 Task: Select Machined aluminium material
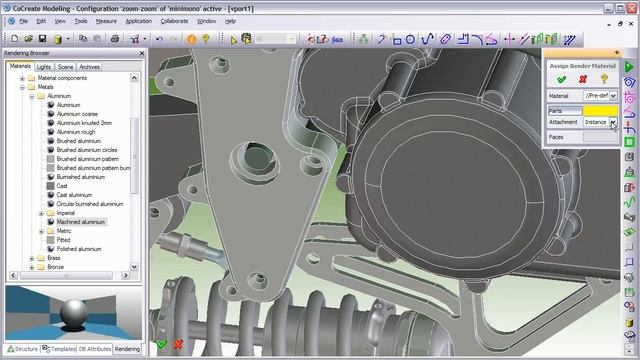point(81,222)
